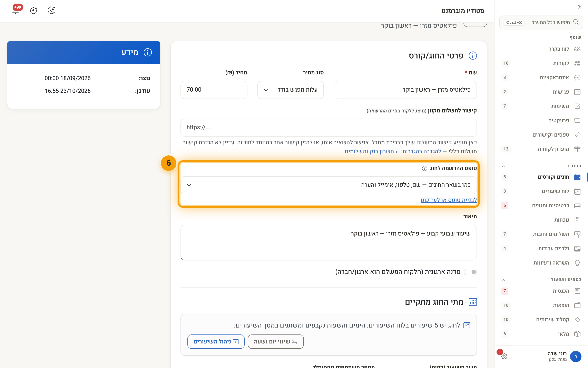
Task: Follow link לבניית טופס או לעריכתו
Action: 449,200
